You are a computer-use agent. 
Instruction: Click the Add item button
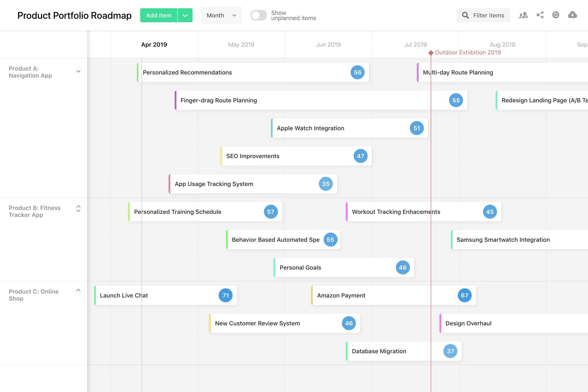tap(159, 15)
